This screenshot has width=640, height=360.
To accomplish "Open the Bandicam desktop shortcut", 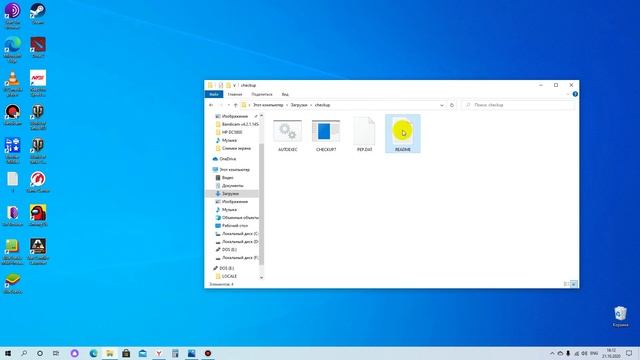I will [x=13, y=115].
